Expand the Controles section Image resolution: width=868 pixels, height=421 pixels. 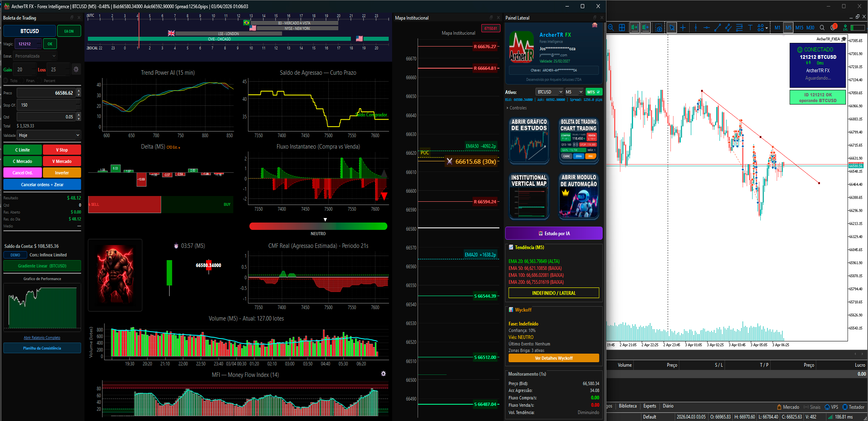pos(517,108)
